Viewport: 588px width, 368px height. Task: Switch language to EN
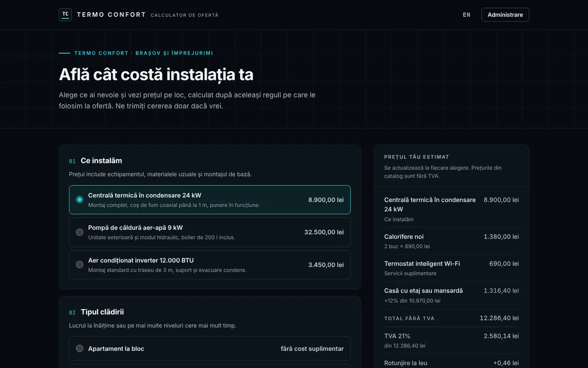pos(466,15)
